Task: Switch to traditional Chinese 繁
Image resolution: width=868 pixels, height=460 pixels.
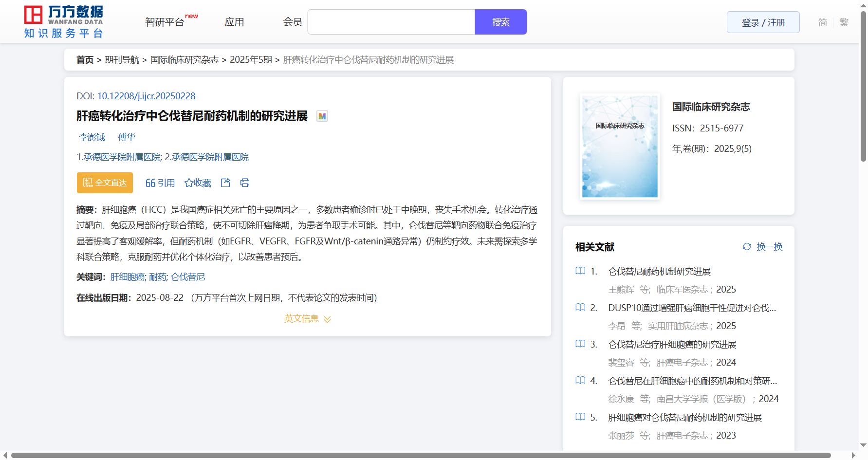Action: tap(844, 22)
